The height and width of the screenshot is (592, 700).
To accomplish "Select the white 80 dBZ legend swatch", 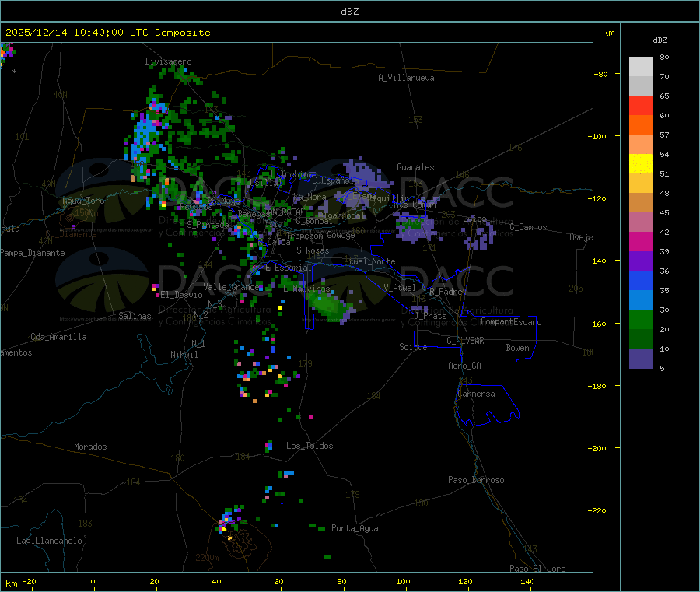I will 641,67.
